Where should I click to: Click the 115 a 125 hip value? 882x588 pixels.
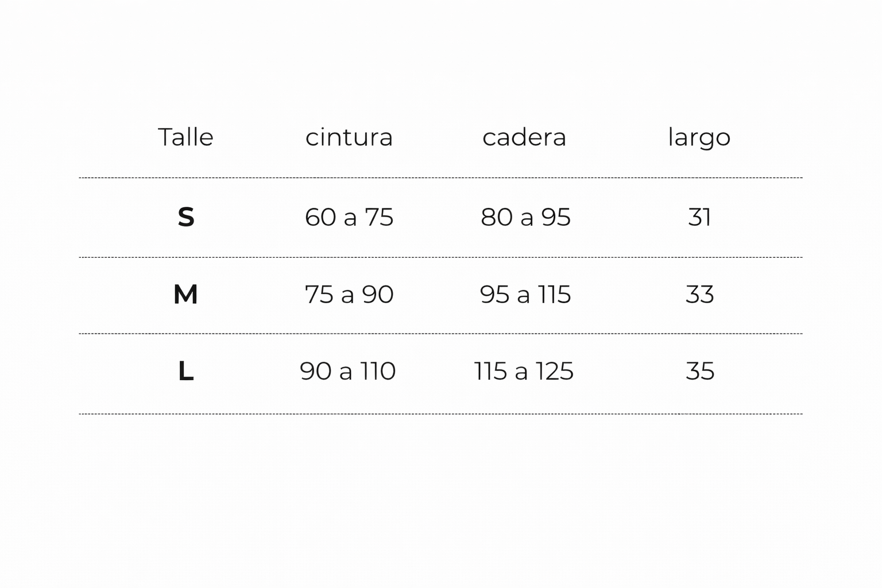[524, 371]
